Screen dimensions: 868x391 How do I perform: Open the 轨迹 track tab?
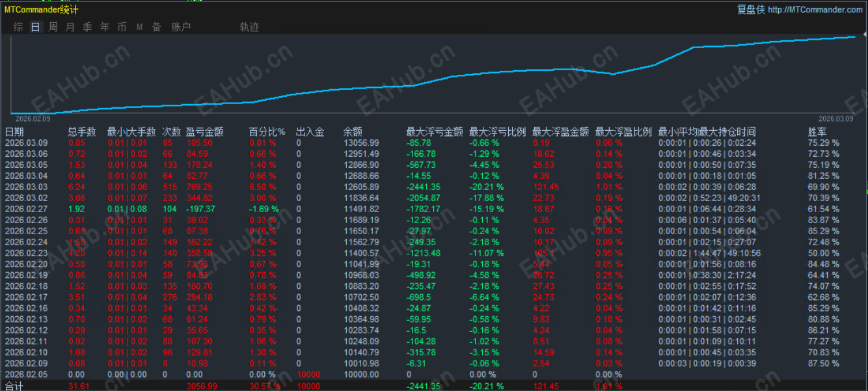tap(249, 27)
